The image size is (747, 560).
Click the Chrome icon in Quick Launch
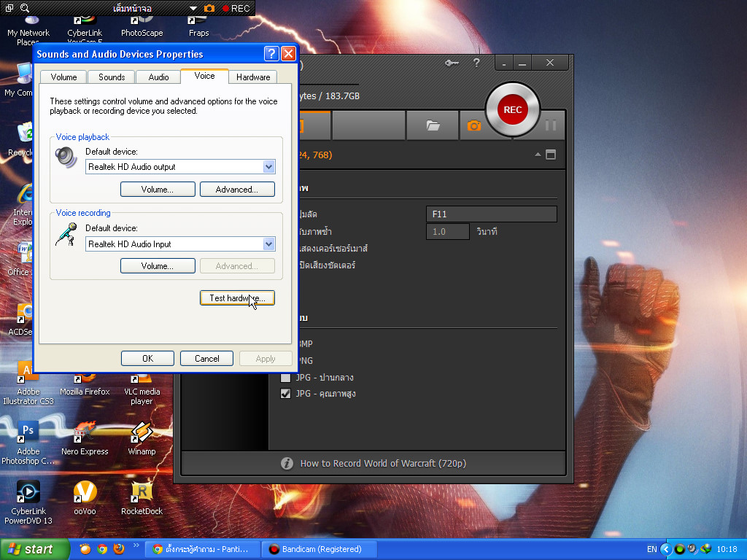point(102,549)
